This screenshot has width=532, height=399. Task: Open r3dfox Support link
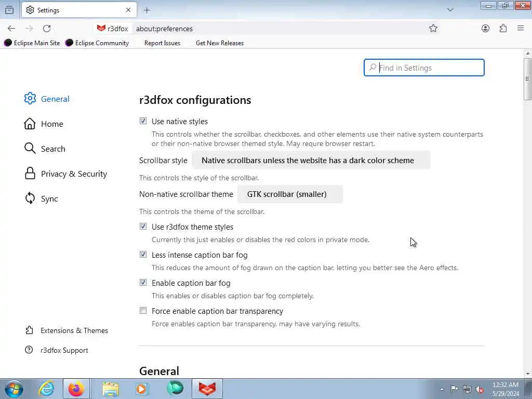point(57,350)
